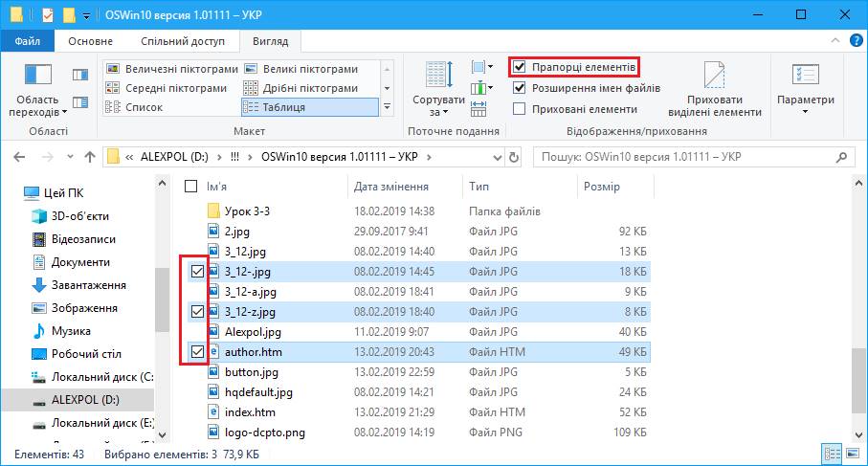Go up one folder level arrow
This screenshot has width=868, height=466.
pyautogui.click(x=90, y=157)
